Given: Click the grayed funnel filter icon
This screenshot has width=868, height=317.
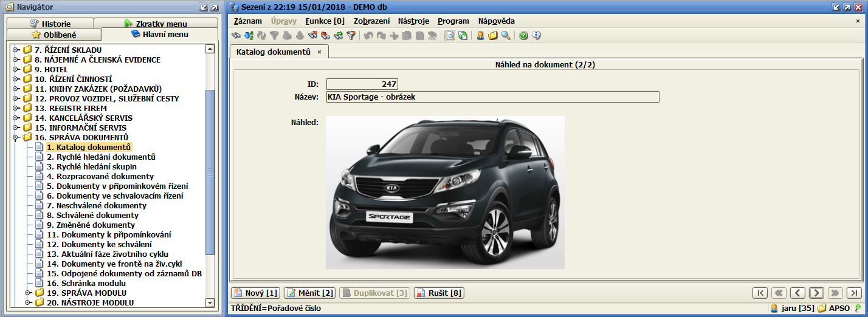Looking at the screenshot, I should pos(274,35).
